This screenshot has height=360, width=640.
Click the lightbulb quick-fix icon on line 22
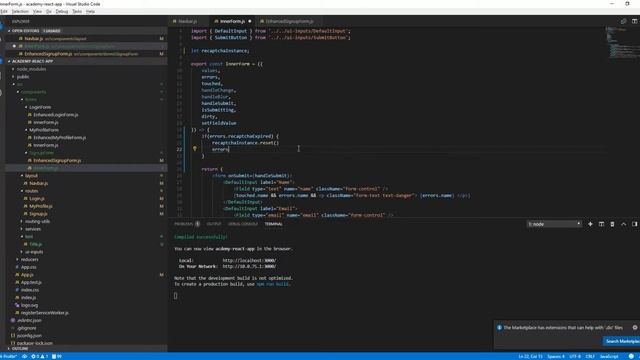pyautogui.click(x=195, y=149)
